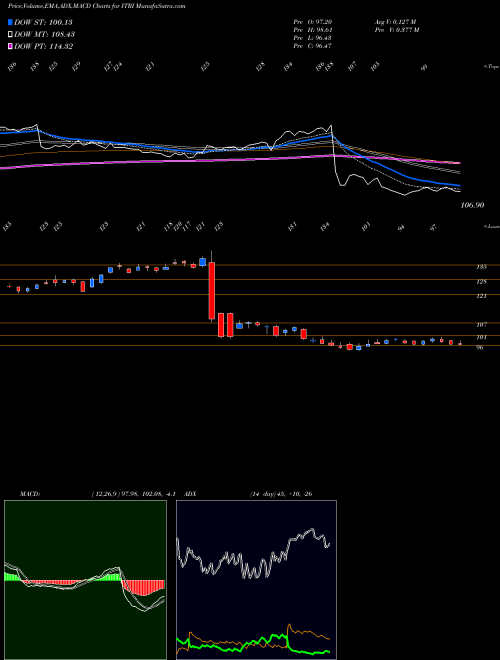
Task: Click the 'Pre V: 0.377 M' value
Action: pos(397,30)
